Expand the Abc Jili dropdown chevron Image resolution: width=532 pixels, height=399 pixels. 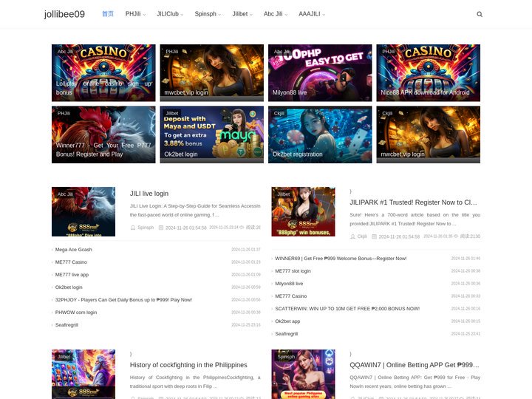pos(286,15)
